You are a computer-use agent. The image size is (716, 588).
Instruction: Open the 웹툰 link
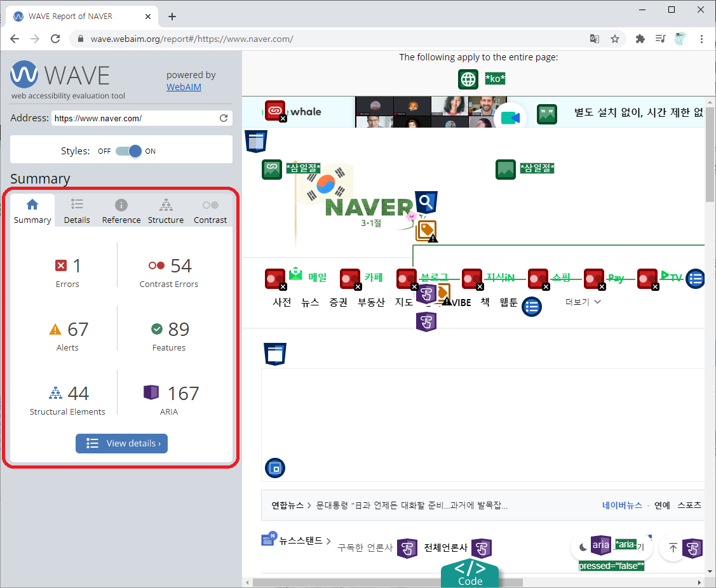coord(508,302)
